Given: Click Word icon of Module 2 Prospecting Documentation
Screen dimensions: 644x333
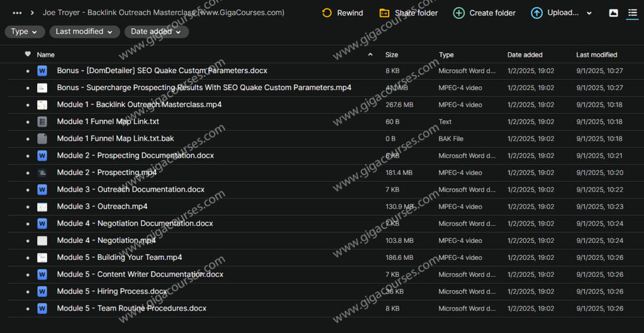Looking at the screenshot, I should (x=42, y=156).
